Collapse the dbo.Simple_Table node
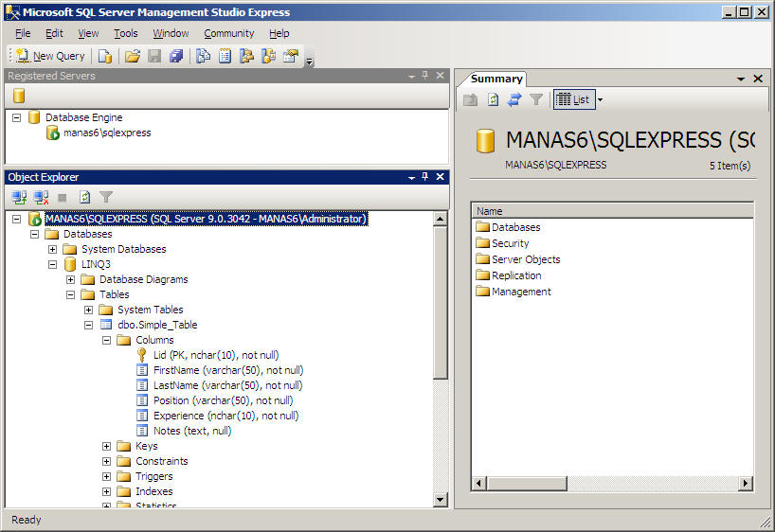The width and height of the screenshot is (775, 532). tap(88, 325)
